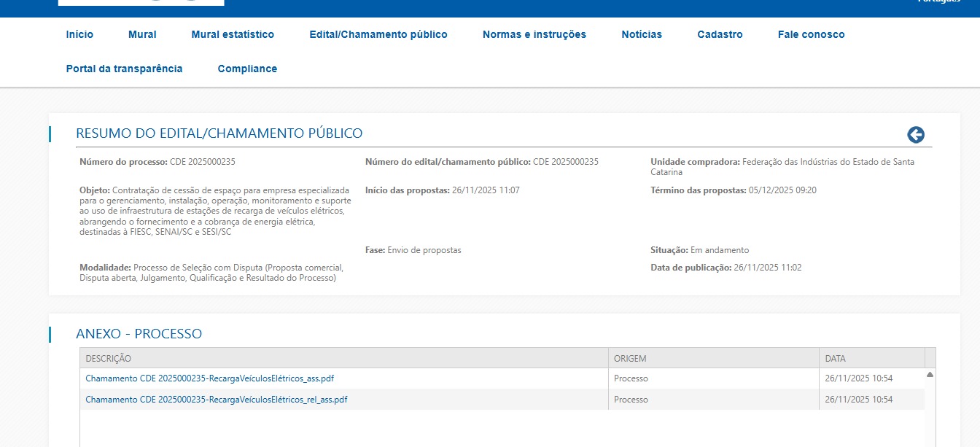Click Fale conosco in navigation bar
The width and height of the screenshot is (980, 447).
pyautogui.click(x=811, y=34)
